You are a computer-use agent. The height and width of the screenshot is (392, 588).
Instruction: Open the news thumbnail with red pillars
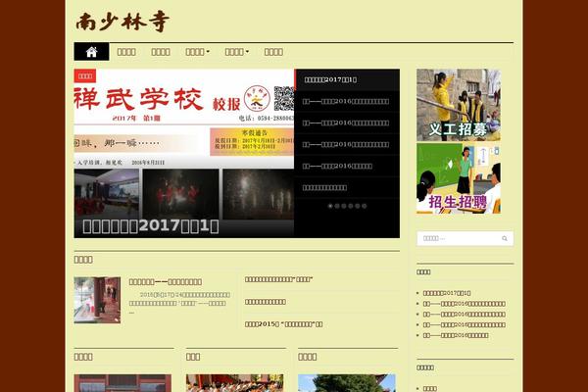click(x=97, y=300)
